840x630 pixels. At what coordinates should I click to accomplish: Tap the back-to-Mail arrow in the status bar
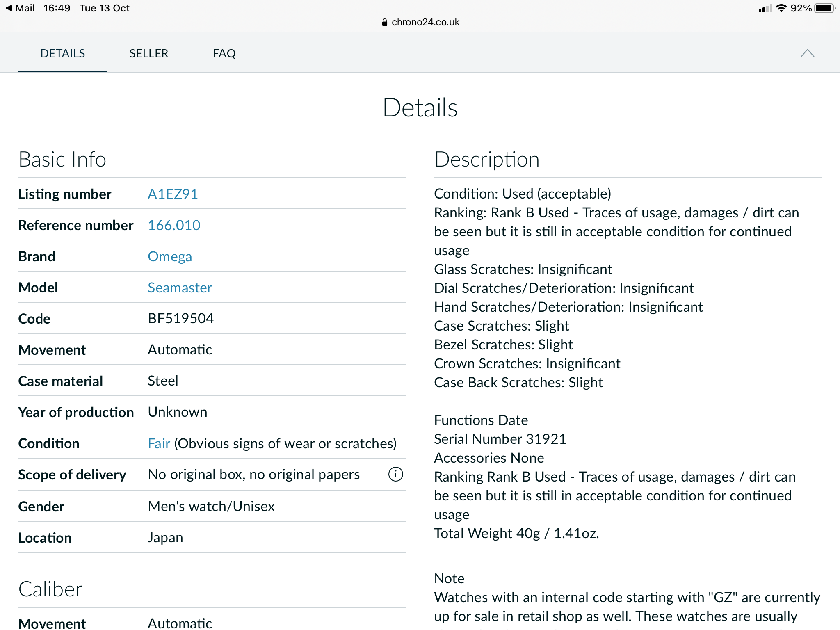(9, 8)
